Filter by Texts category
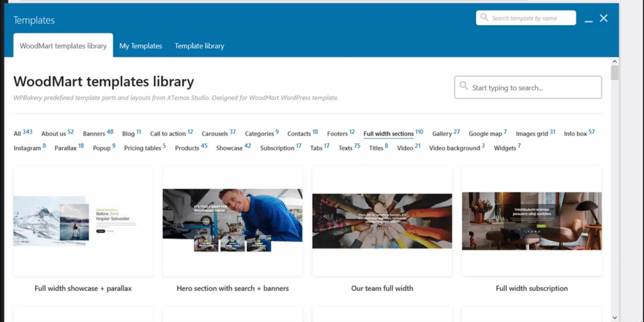Screen dimensions: 644x322 click(x=349, y=147)
